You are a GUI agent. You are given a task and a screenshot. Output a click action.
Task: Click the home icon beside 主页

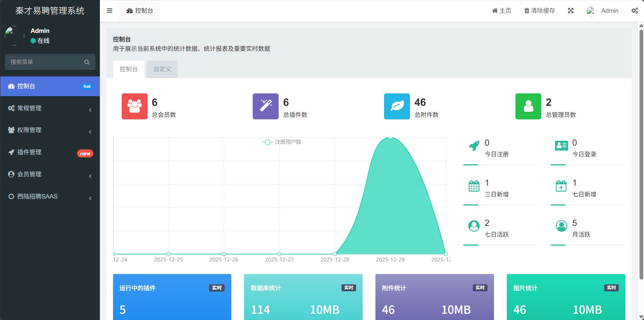click(x=495, y=11)
